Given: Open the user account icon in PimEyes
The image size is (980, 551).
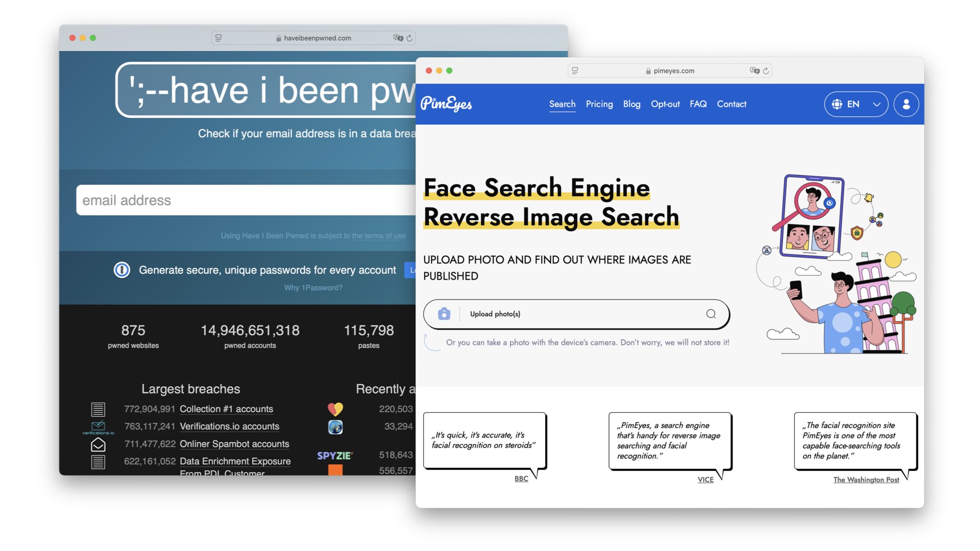Looking at the screenshot, I should tap(906, 104).
